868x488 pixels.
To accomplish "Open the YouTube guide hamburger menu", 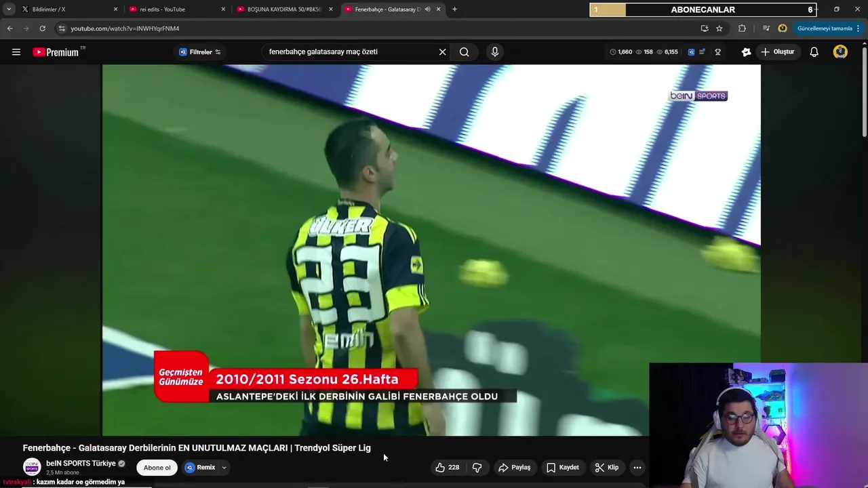I will click(16, 52).
